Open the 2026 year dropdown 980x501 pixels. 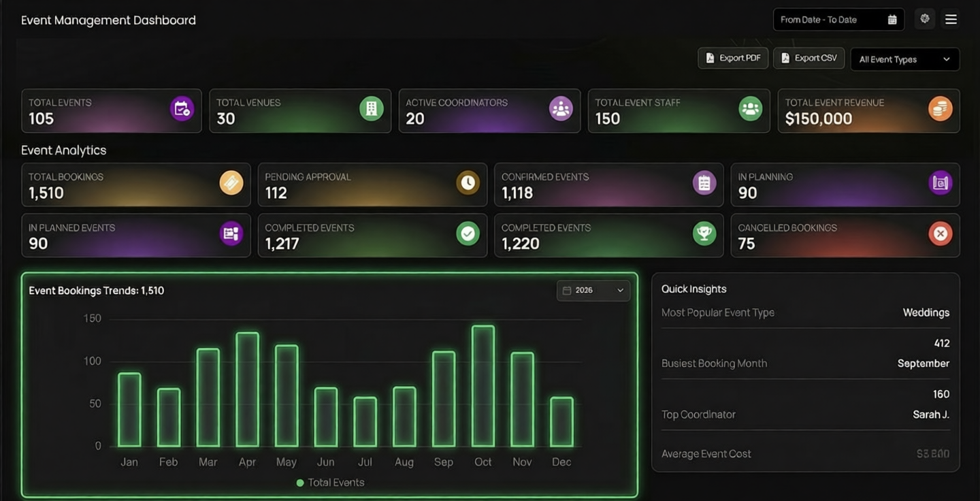point(593,291)
